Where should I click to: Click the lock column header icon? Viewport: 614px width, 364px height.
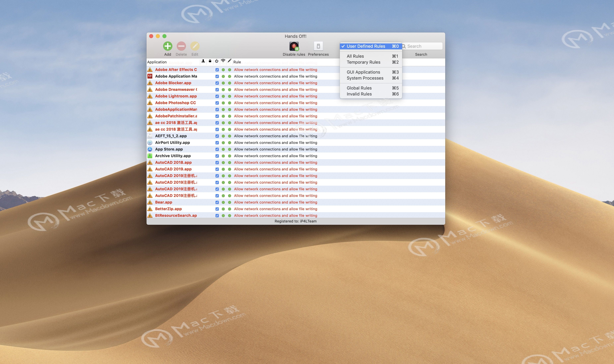(x=210, y=61)
